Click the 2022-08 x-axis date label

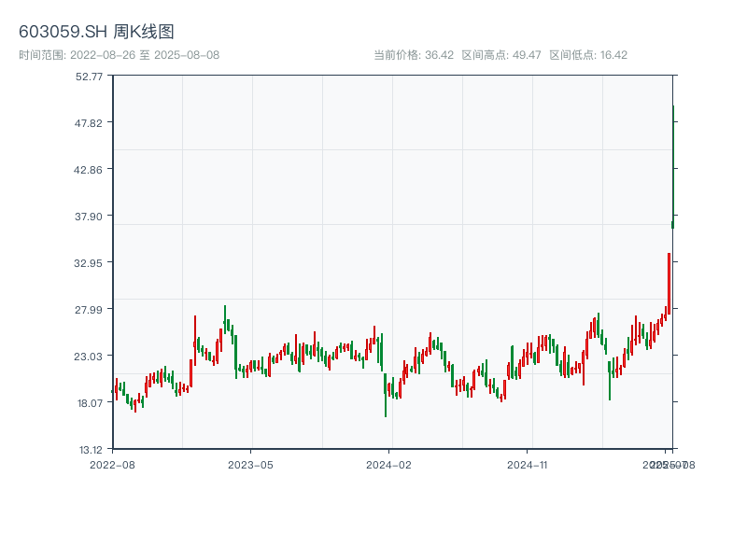tap(112, 464)
